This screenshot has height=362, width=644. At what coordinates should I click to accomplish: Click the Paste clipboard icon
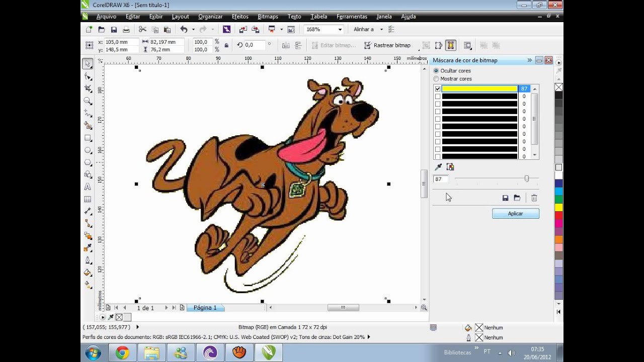(167, 30)
